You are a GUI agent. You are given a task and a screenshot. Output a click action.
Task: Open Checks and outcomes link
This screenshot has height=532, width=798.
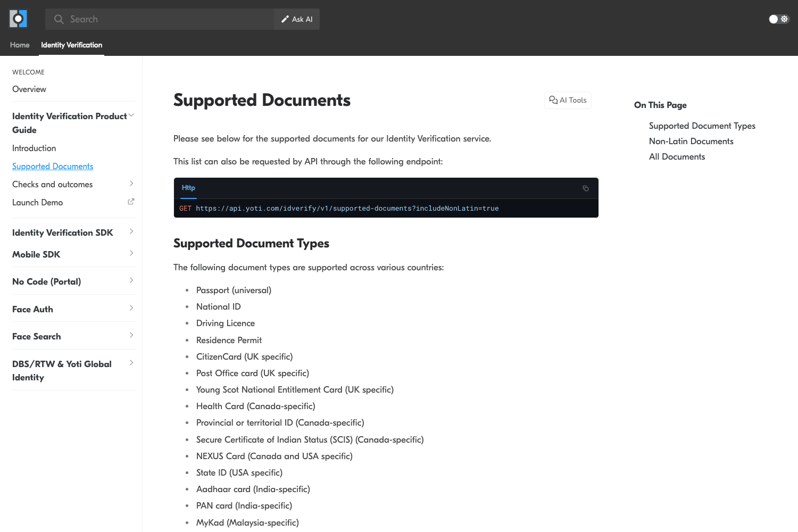53,184
